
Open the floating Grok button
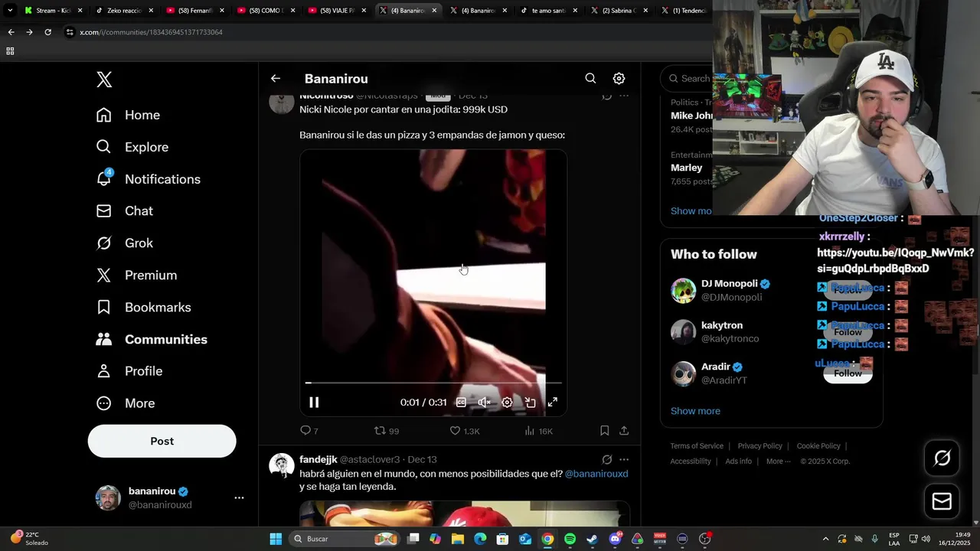942,458
